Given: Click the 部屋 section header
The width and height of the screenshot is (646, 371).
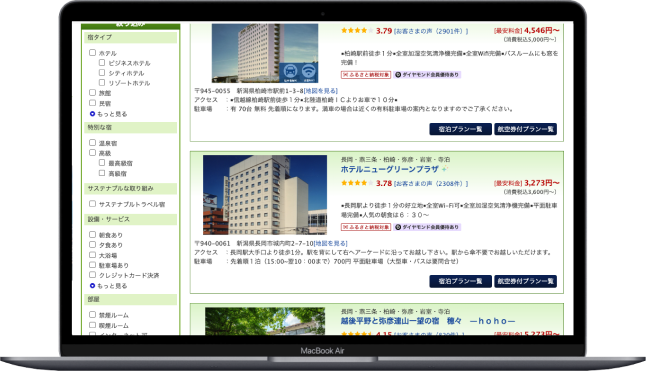Looking at the screenshot, I should pos(131,299).
